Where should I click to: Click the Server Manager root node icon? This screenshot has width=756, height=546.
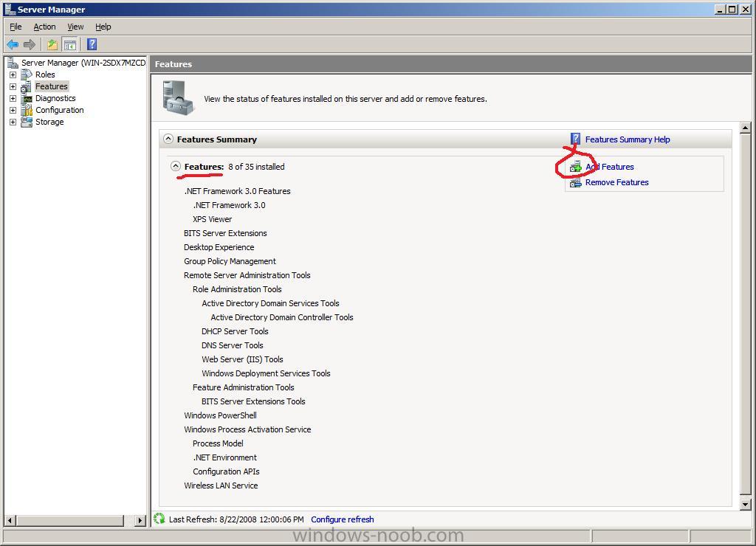13,63
